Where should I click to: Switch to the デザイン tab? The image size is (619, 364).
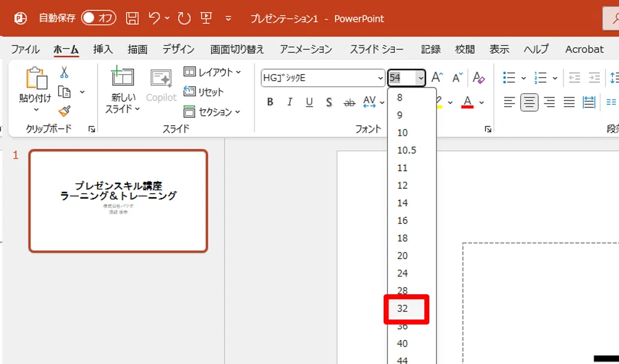point(179,49)
